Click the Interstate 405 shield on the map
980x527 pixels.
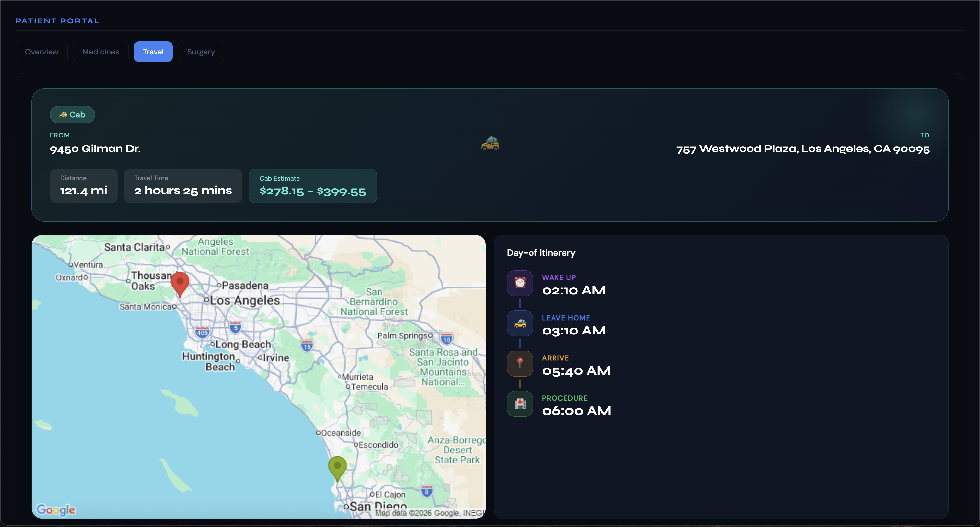(x=203, y=332)
